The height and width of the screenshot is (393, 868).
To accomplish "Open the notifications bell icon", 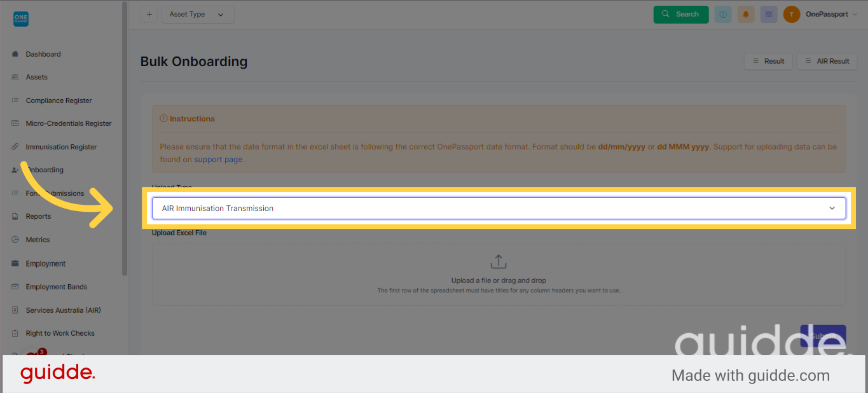I will tap(746, 14).
